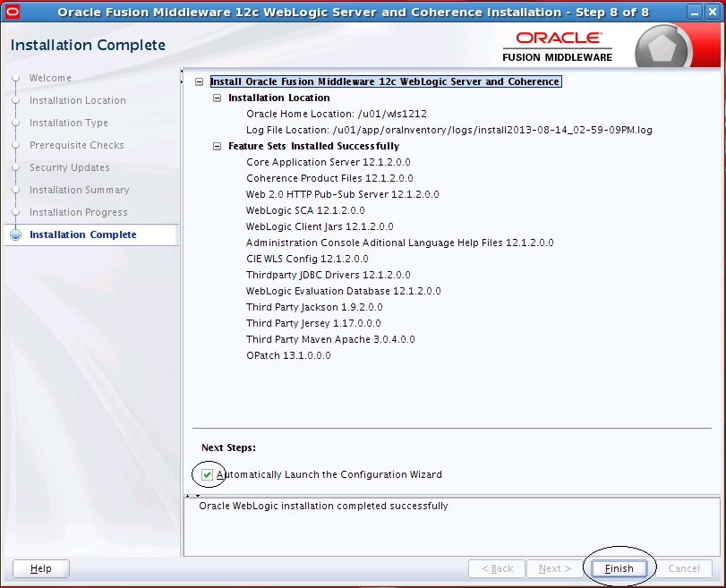726x588 pixels.
Task: Click the Security Updates step bullet icon
Action: click(x=16, y=167)
